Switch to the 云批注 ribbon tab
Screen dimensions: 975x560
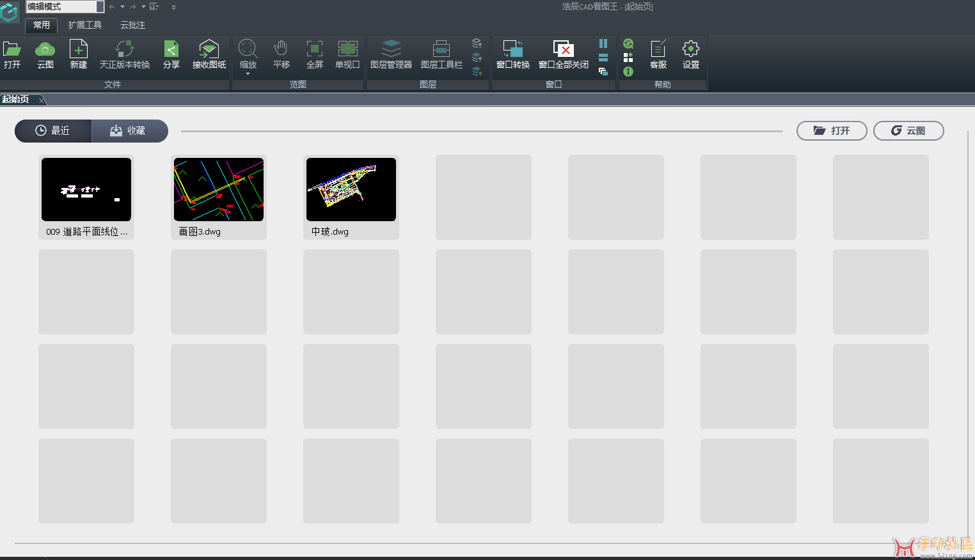tap(132, 25)
